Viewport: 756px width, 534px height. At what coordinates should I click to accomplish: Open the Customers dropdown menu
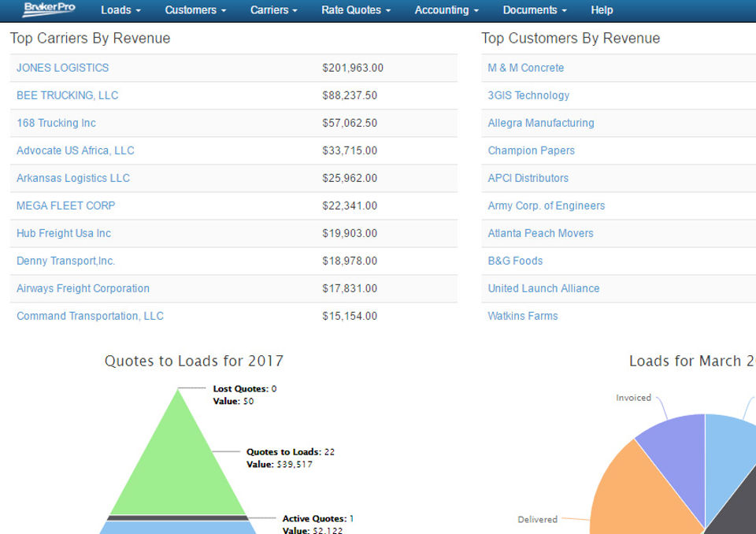pyautogui.click(x=195, y=10)
